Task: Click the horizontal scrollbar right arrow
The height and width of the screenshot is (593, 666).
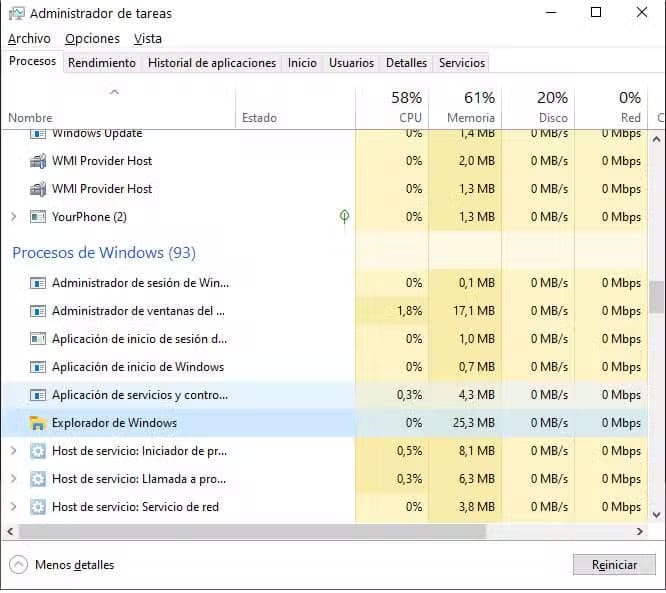Action: pos(640,531)
